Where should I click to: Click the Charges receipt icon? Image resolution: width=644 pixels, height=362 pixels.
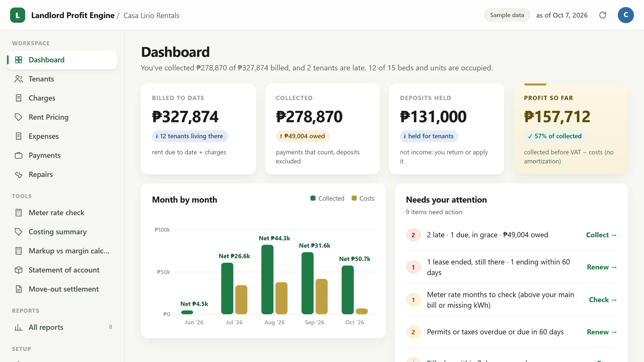pos(19,98)
